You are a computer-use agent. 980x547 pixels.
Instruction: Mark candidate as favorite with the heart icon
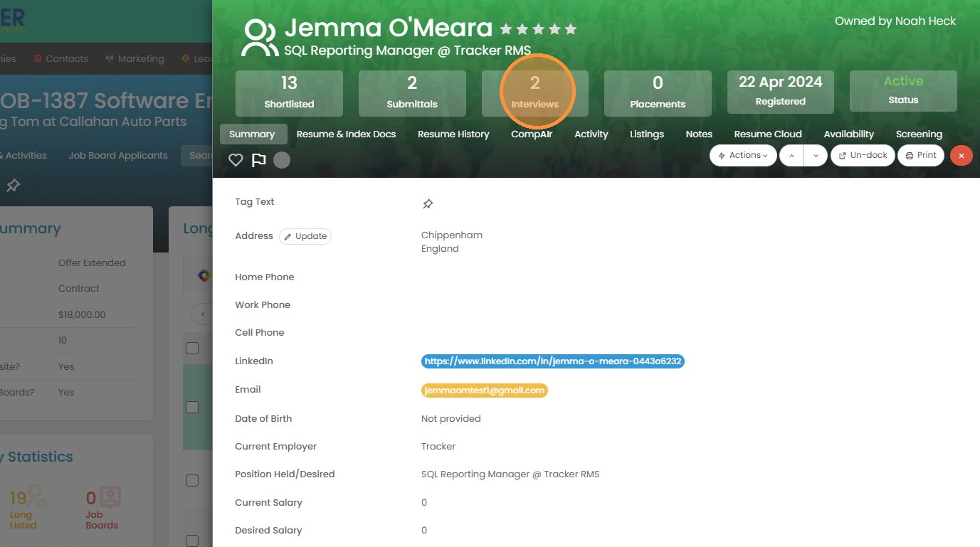[x=236, y=160]
